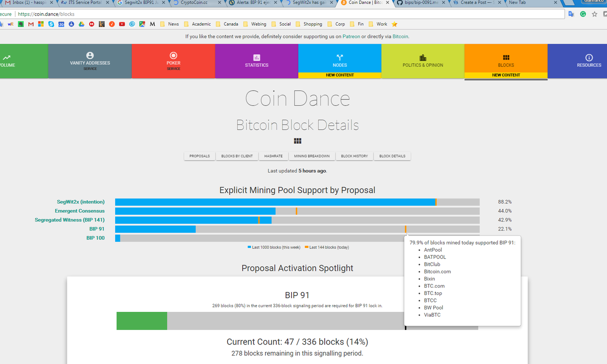The width and height of the screenshot is (607, 364).
Task: Open the Google Calendar bookmark icon
Action: pos(61,24)
